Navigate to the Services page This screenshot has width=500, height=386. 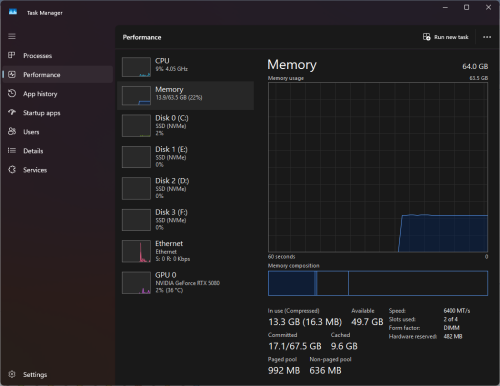[58, 170]
